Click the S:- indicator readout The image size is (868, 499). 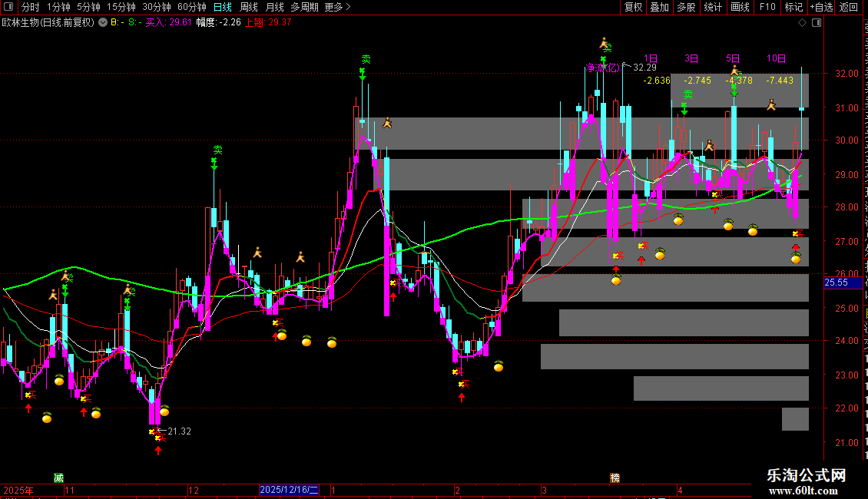tap(135, 22)
